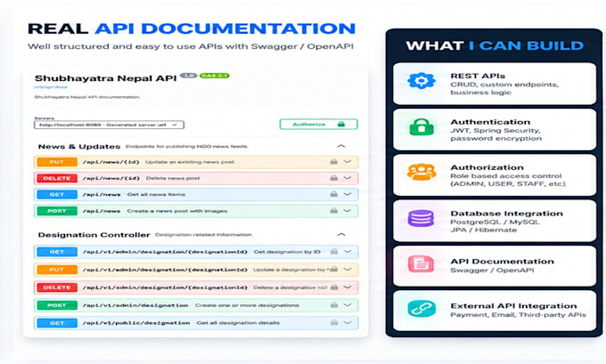Click the green POST /api/news badge
606x364 pixels.
point(57,211)
